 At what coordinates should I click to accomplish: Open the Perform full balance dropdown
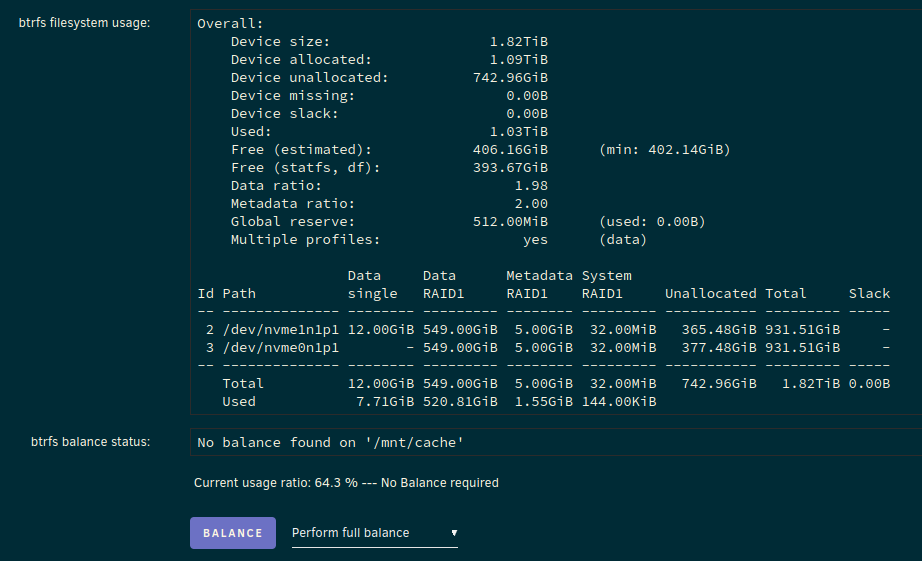375,533
